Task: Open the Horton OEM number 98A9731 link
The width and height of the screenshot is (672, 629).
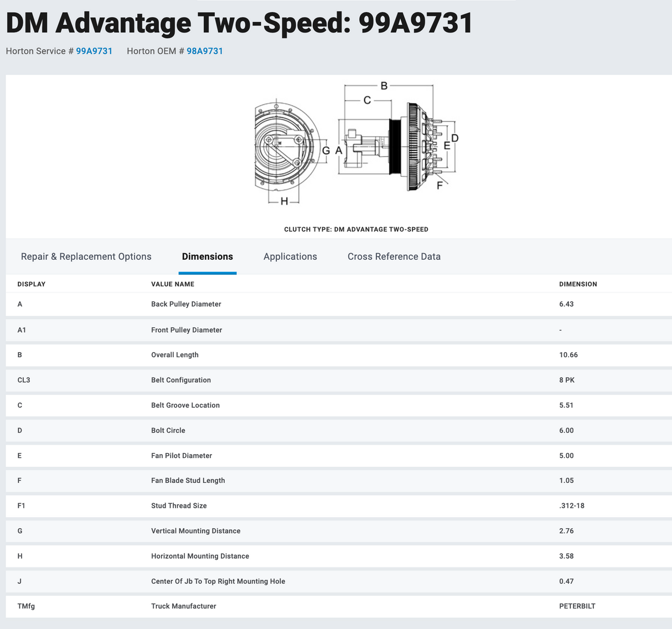Action: coord(204,51)
